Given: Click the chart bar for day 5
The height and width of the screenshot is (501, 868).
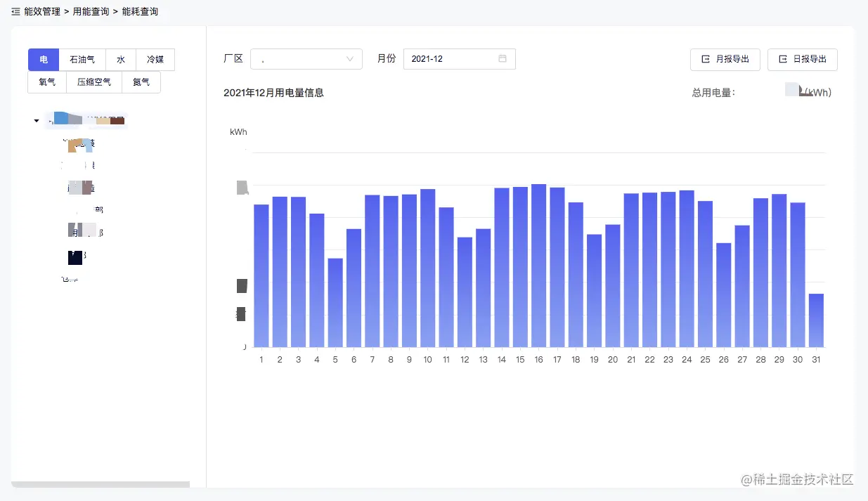Looking at the screenshot, I should point(335,303).
